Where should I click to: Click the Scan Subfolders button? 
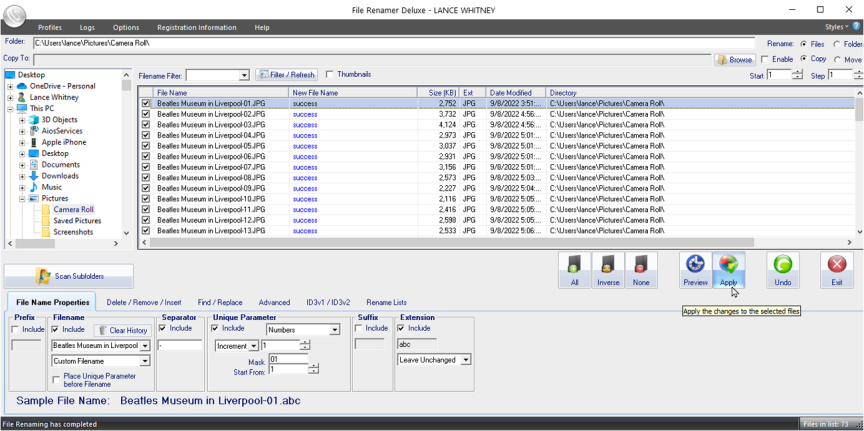(69, 276)
